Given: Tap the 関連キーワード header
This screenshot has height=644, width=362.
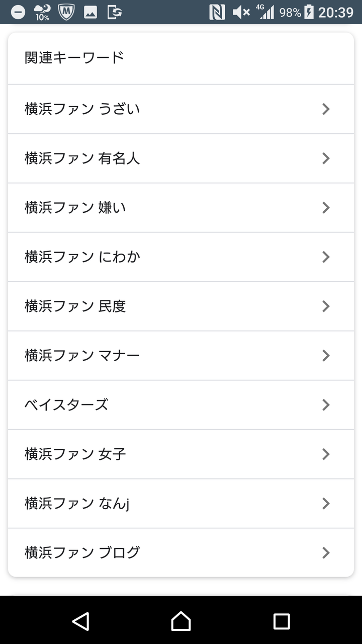Looking at the screenshot, I should (x=74, y=57).
